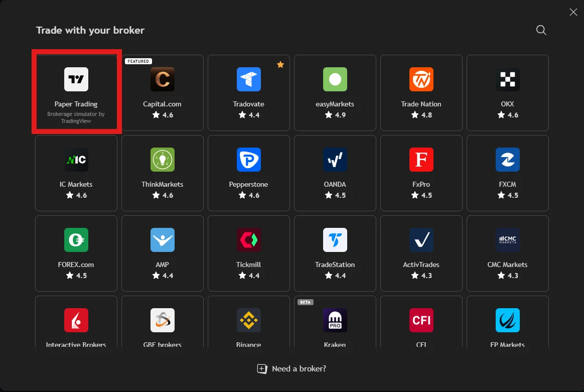Image resolution: width=584 pixels, height=392 pixels.
Task: Select the AMP broker logo
Action: [x=163, y=240]
